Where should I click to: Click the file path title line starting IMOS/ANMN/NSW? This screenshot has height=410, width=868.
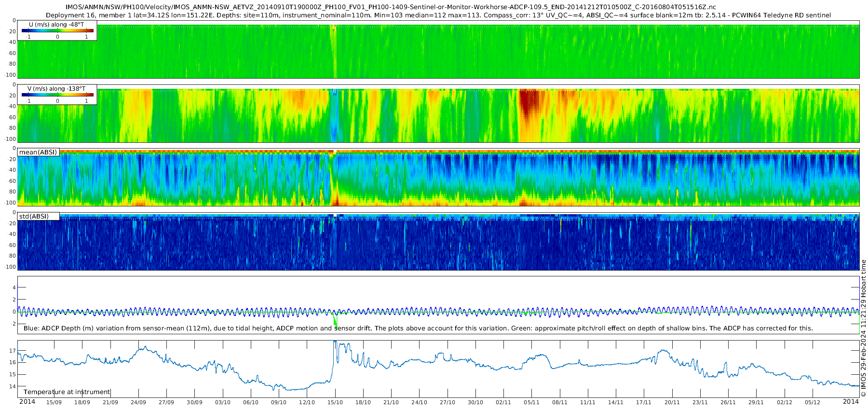[x=391, y=7]
